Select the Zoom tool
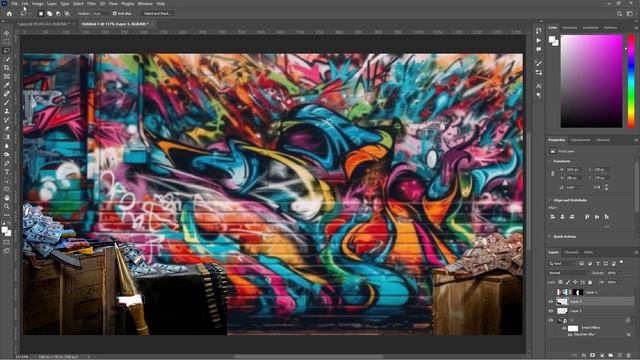The width and height of the screenshot is (640, 360). [7, 207]
